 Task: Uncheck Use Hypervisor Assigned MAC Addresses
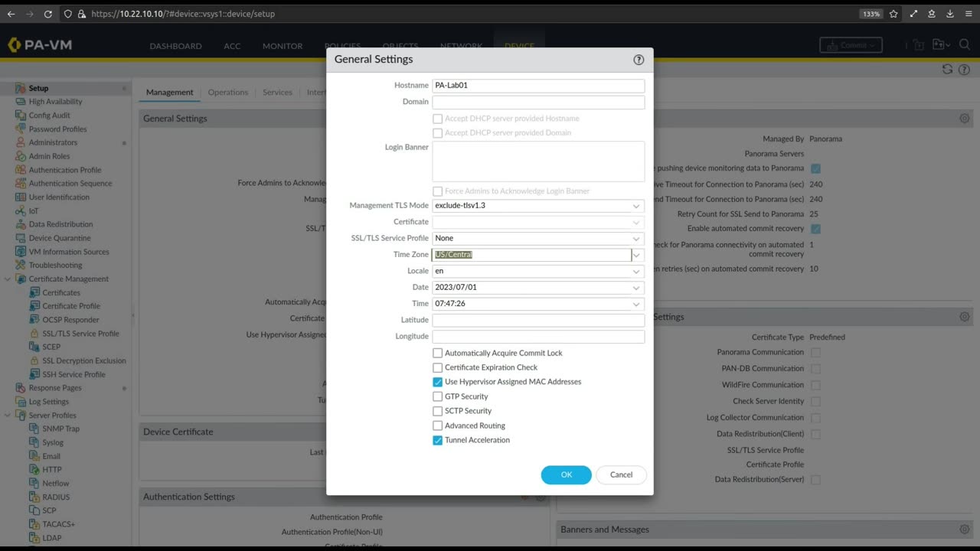tap(438, 382)
